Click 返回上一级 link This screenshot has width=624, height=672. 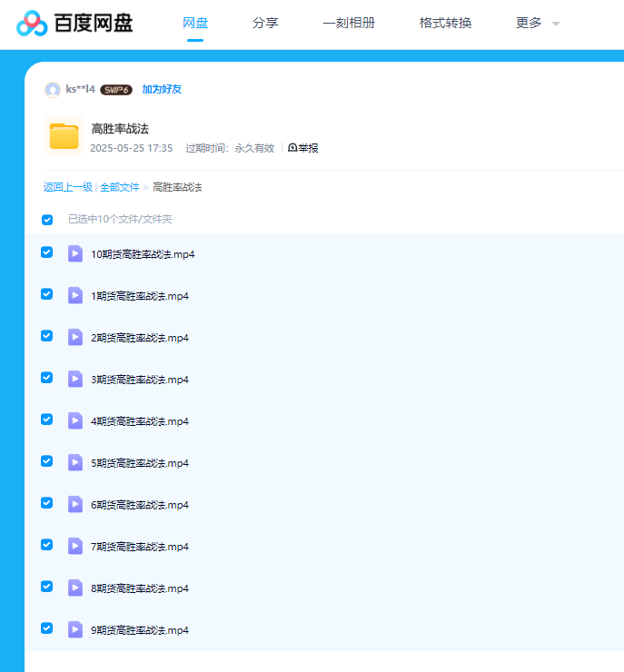[x=68, y=187]
